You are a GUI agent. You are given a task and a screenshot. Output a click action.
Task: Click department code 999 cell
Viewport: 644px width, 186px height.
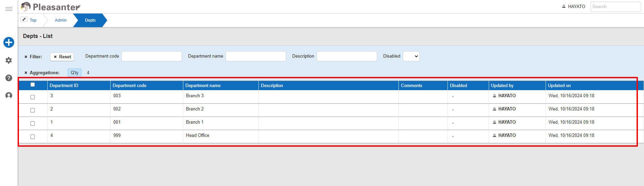click(117, 136)
